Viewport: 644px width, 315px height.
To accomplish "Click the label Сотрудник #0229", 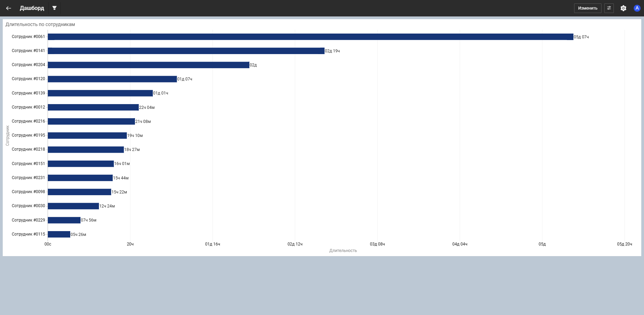I will (x=28, y=220).
